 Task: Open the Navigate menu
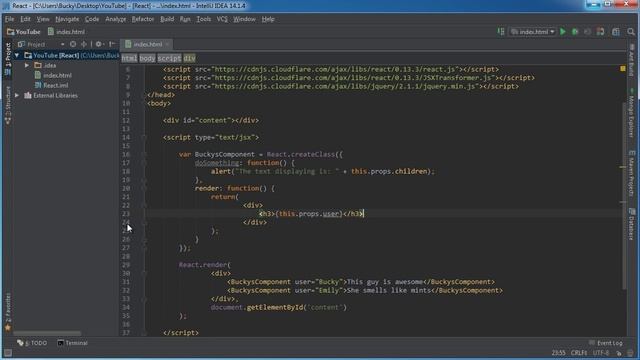click(x=67, y=19)
